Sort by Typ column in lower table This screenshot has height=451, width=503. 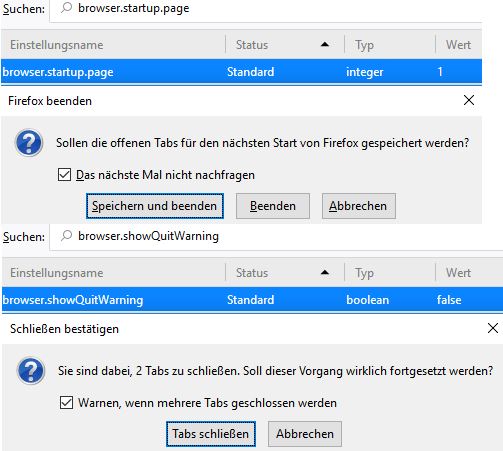click(x=390, y=273)
